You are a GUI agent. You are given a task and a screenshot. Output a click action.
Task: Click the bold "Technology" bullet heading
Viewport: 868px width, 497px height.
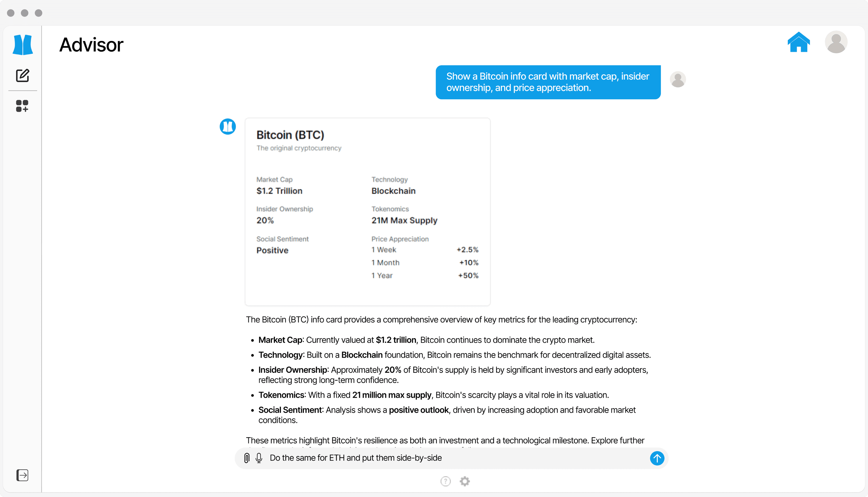281,355
